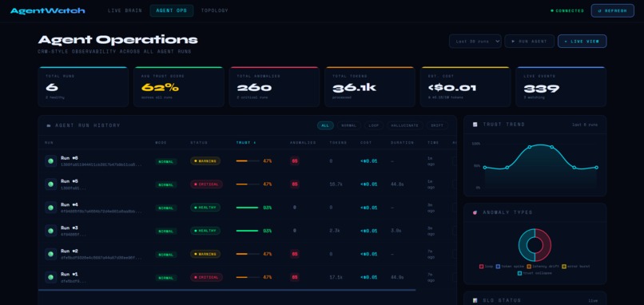Click the Live Events 339 card

click(561, 86)
